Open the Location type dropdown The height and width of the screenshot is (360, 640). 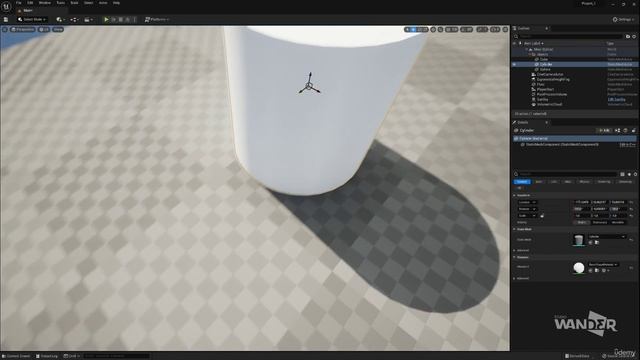527,202
